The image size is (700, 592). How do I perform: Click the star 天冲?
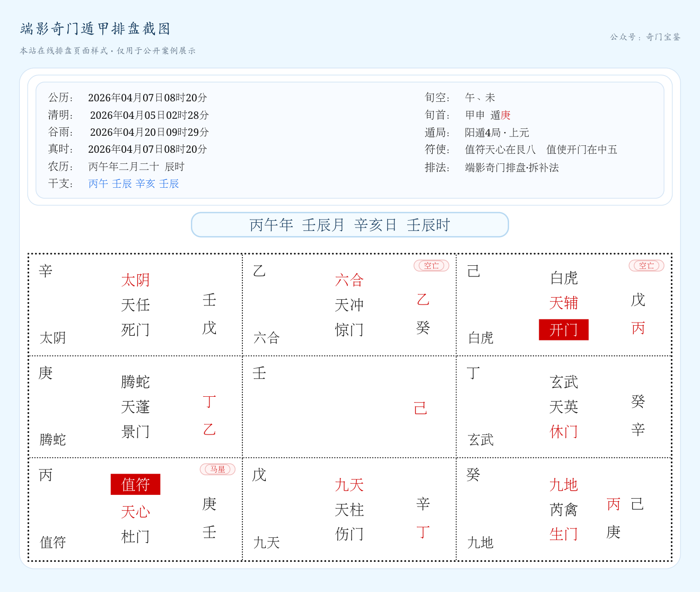349,305
